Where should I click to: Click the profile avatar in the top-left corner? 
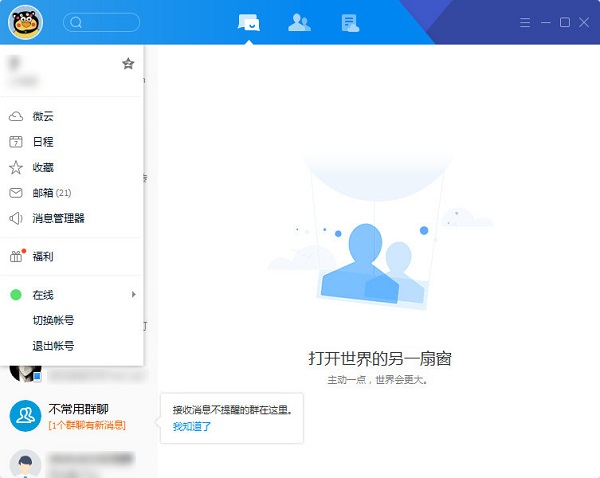tap(25, 22)
